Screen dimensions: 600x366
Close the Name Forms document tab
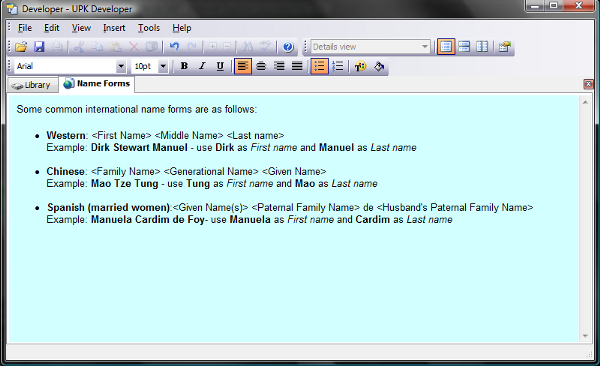coord(588,84)
